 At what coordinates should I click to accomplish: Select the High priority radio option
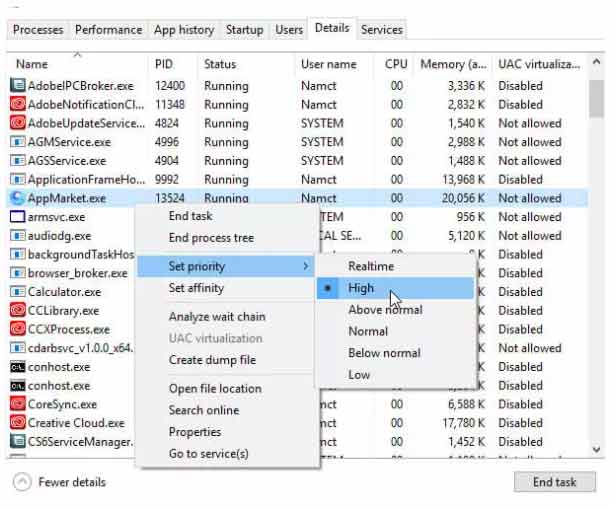coord(361,288)
